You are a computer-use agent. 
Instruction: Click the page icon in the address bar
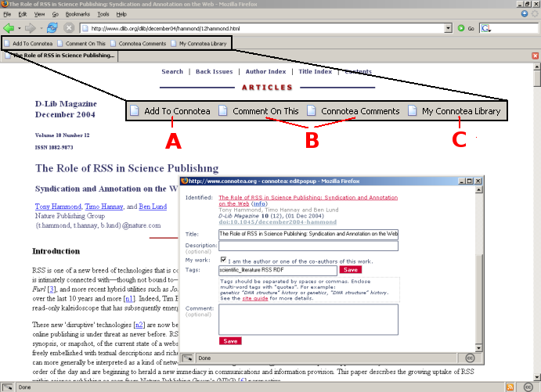(85, 28)
